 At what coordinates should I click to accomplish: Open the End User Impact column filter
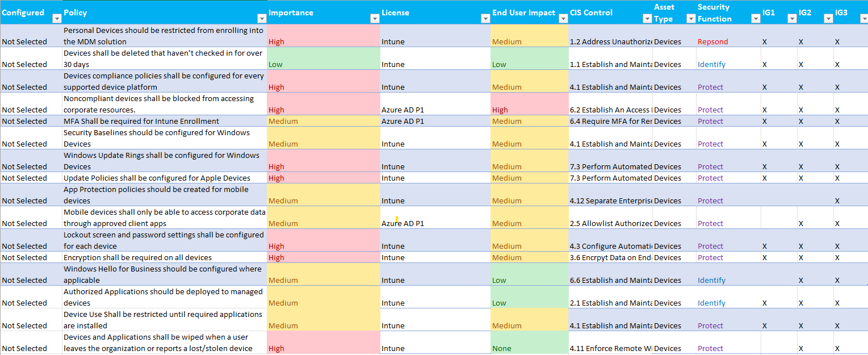click(563, 18)
